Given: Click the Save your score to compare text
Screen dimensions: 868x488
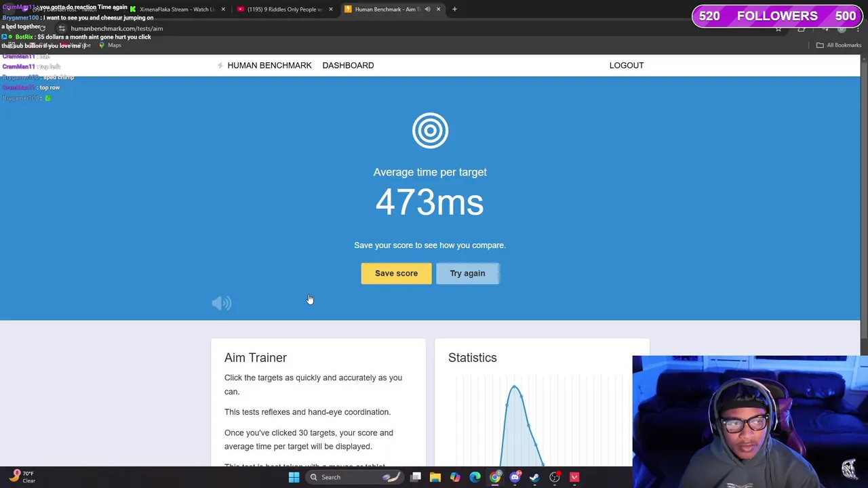Looking at the screenshot, I should coord(430,245).
